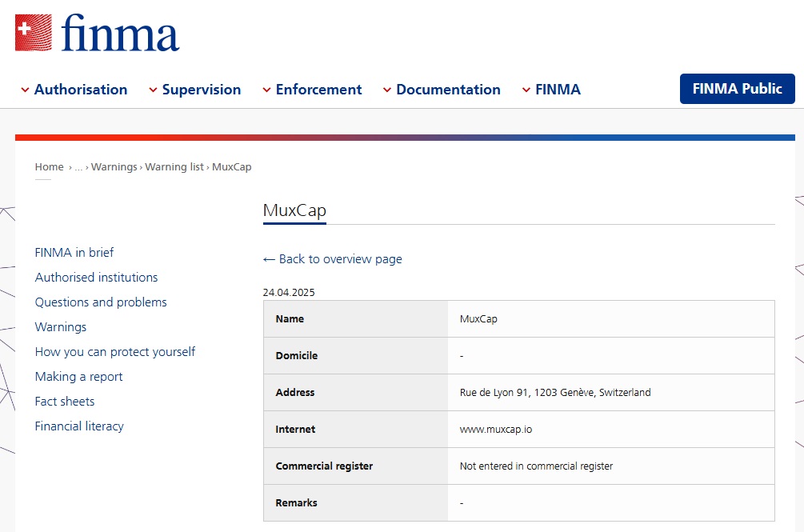
Task: Go back to overview page
Action: (333, 259)
